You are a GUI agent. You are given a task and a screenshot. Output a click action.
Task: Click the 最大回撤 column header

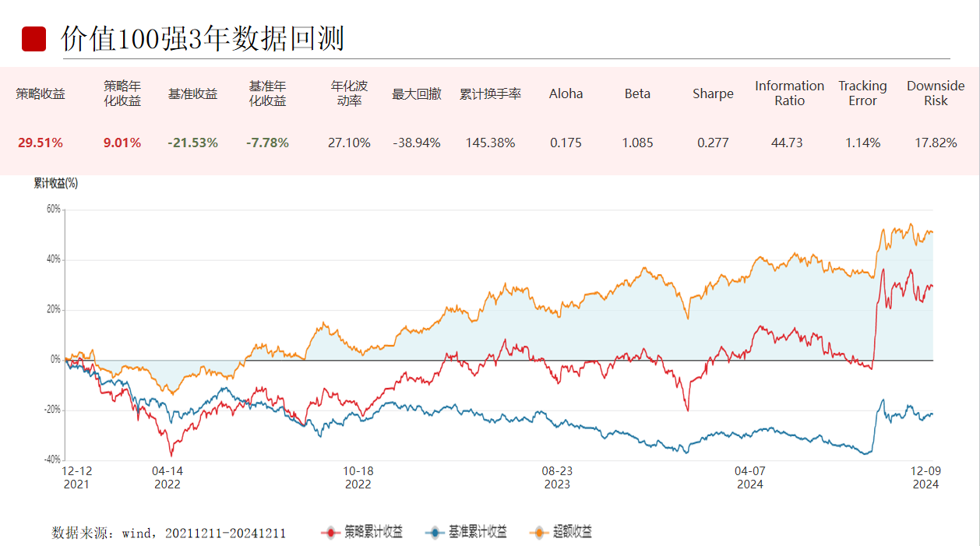coord(416,93)
